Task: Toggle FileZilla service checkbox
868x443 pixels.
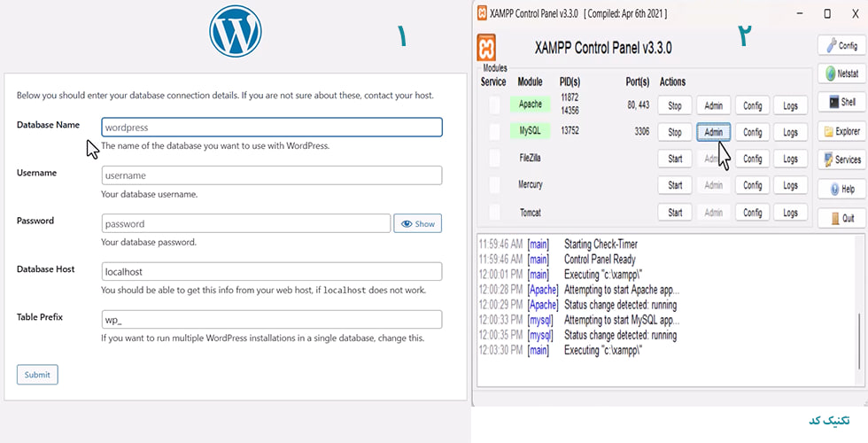Action: pyautogui.click(x=494, y=159)
